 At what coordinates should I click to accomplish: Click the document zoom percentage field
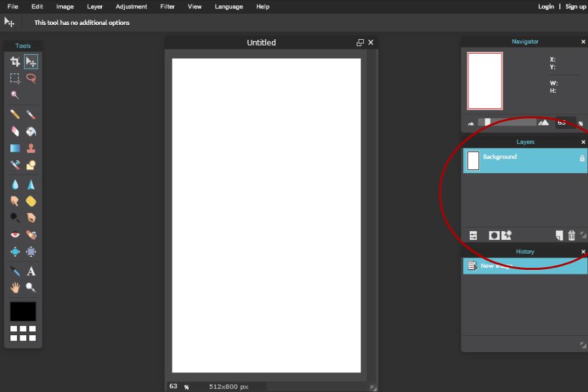point(174,386)
